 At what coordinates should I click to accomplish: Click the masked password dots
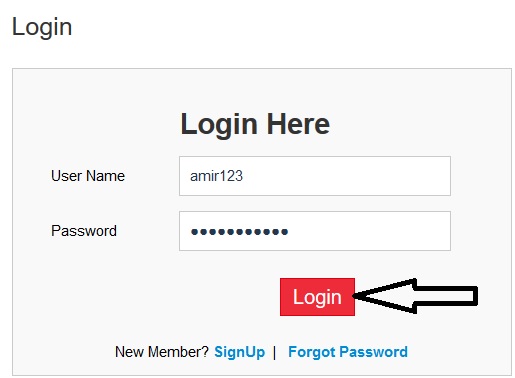point(239,231)
